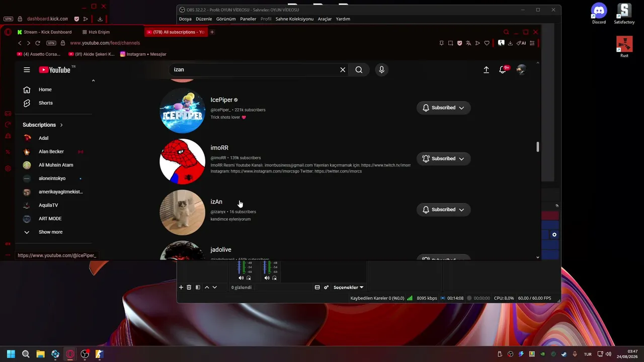Screen dimensions: 644x362
Task: Open the Discord desktop shortcut
Action: (x=599, y=14)
